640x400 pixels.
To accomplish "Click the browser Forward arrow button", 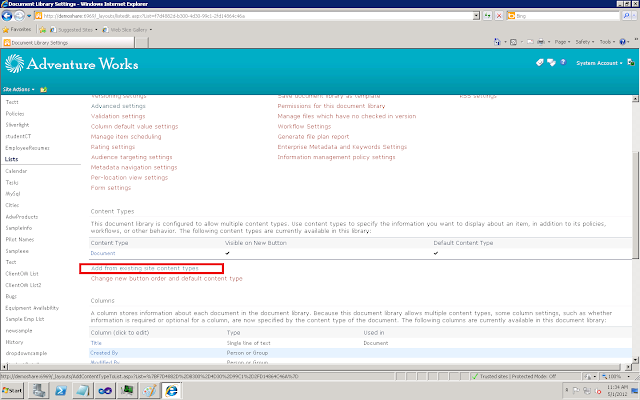I will [x=19, y=16].
